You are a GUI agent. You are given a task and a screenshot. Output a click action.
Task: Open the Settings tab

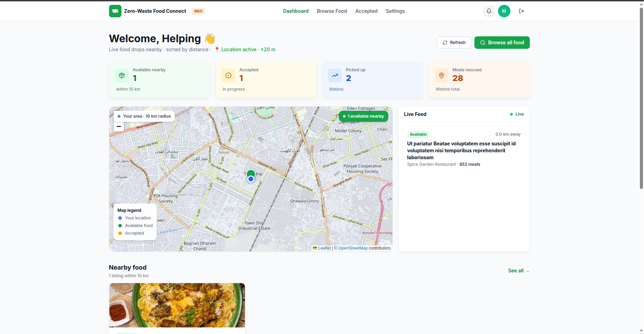tap(395, 11)
